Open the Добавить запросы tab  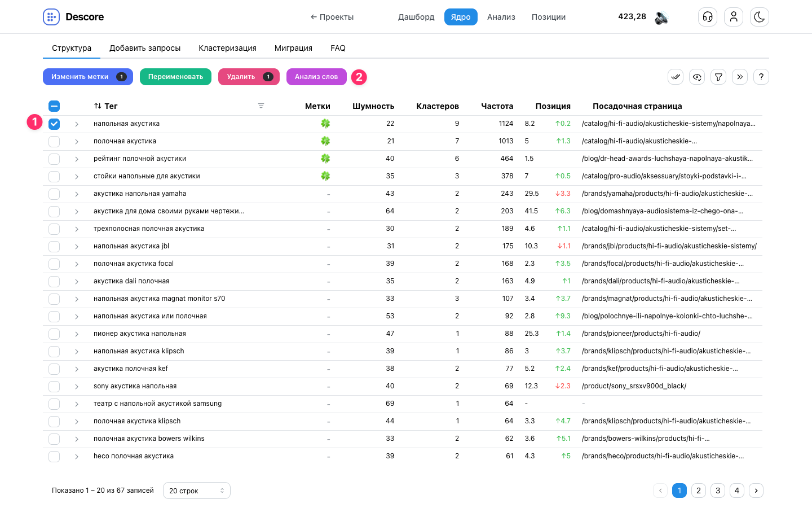[x=145, y=48]
